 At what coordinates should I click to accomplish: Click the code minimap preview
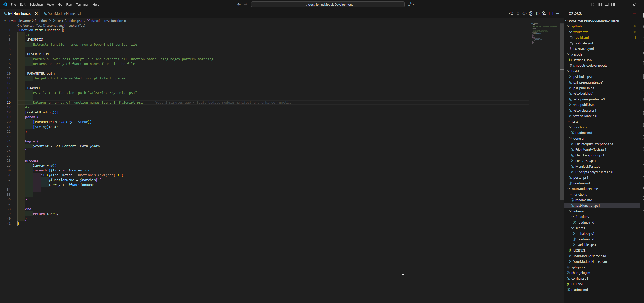[545, 34]
